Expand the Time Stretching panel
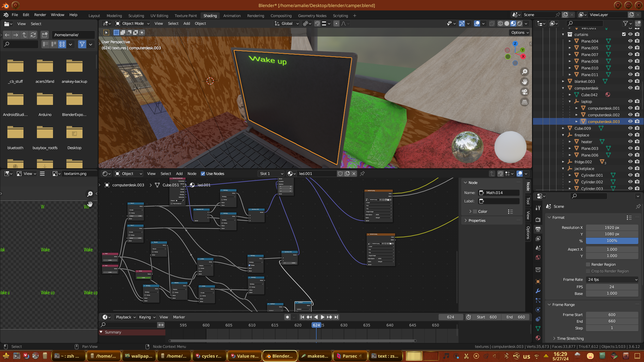The height and width of the screenshot is (362, 644). click(x=570, y=339)
